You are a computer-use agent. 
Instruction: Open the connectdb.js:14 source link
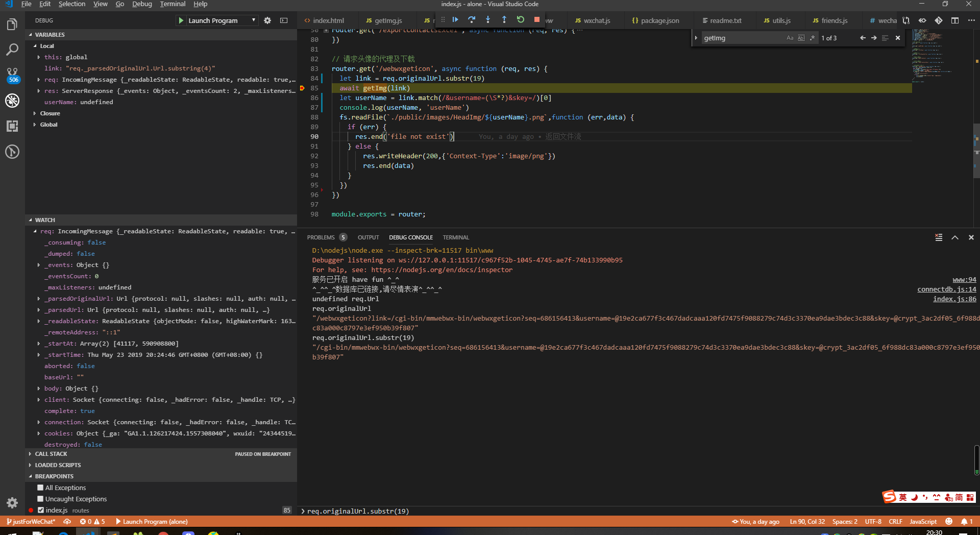pos(947,289)
